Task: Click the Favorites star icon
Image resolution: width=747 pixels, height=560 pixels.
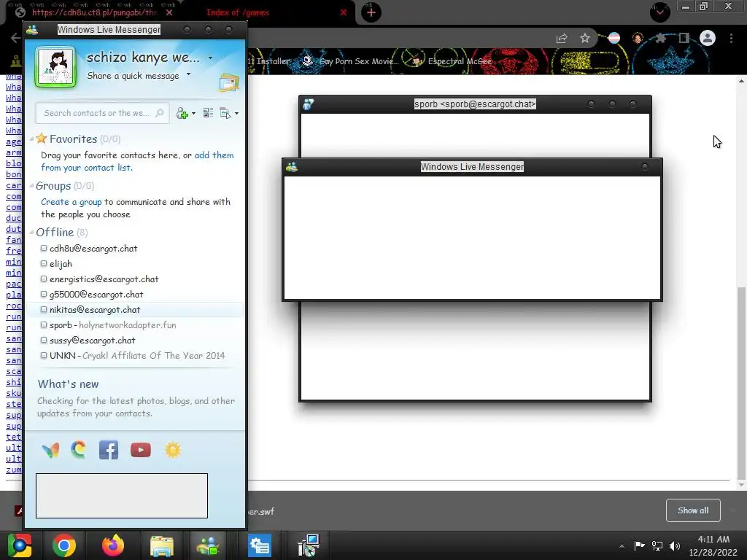Action: pyautogui.click(x=42, y=139)
